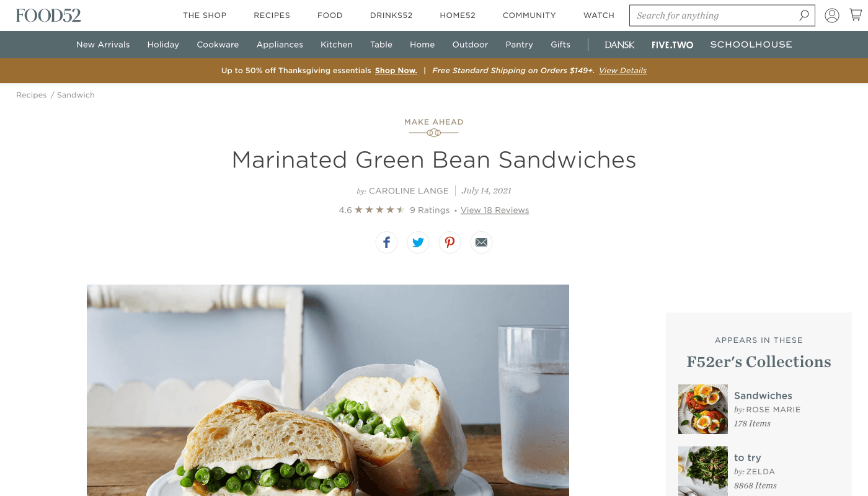Click the Shop Now promo link
The image size is (868, 496).
click(x=396, y=71)
